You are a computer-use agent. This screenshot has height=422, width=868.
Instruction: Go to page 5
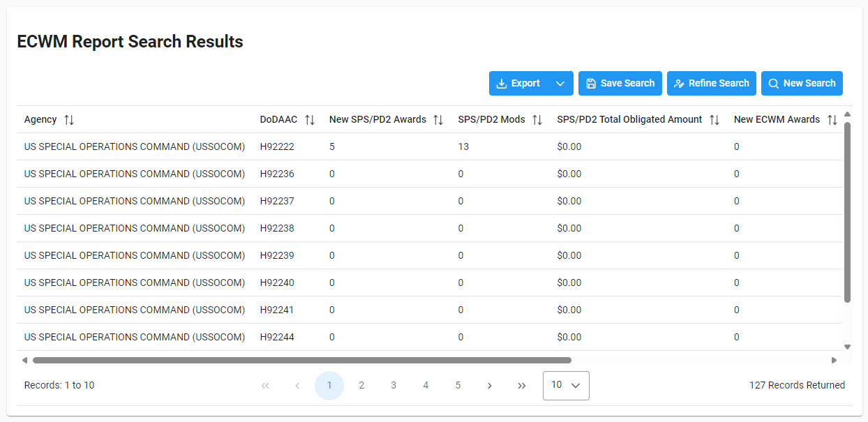[458, 386]
